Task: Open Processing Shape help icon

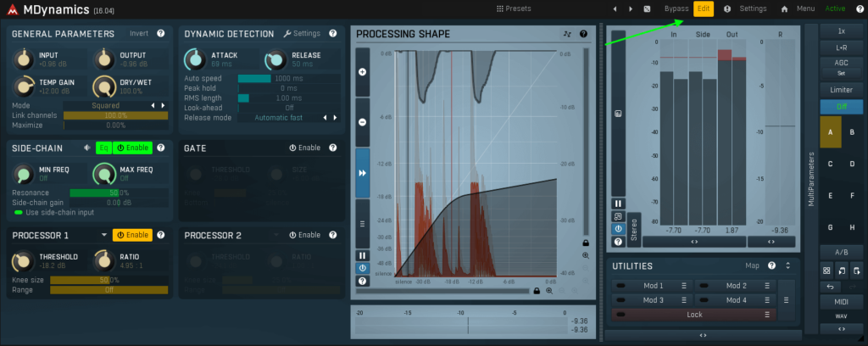Action: coord(583,34)
